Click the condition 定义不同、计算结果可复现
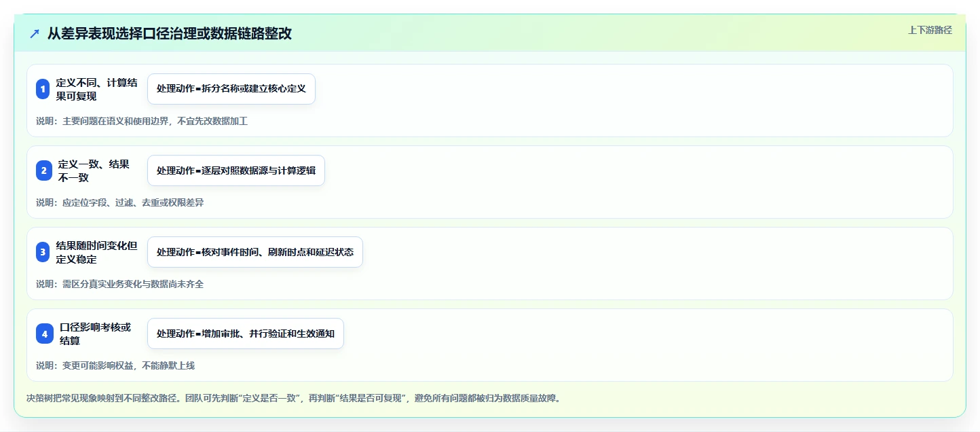The width and height of the screenshot is (980, 432). (96, 89)
